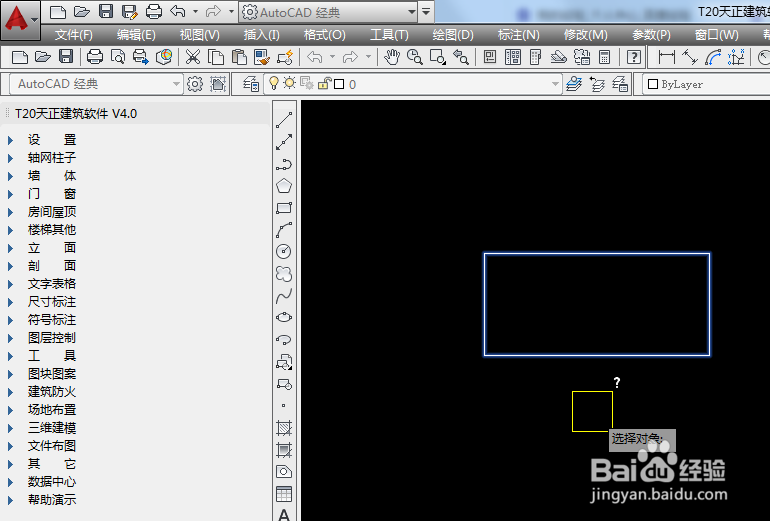Expand the 文字表格 tree arrow
770x521 pixels.
(x=10, y=284)
